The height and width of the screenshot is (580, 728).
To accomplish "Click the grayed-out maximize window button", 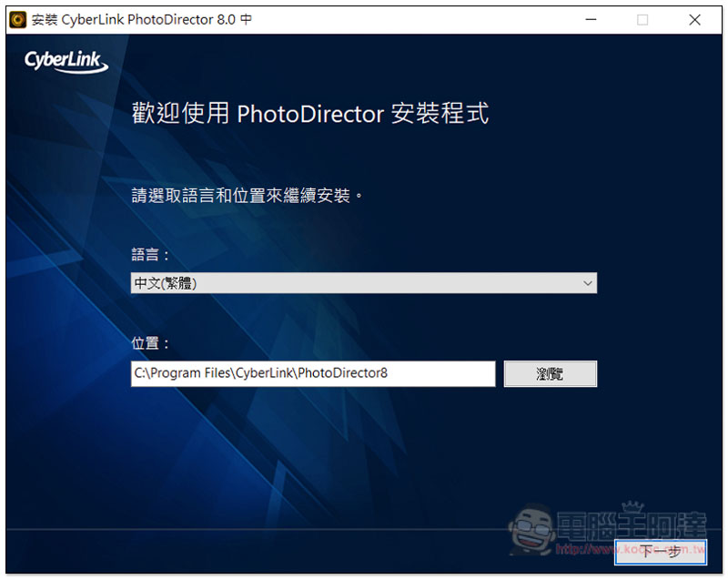I will pos(642,19).
